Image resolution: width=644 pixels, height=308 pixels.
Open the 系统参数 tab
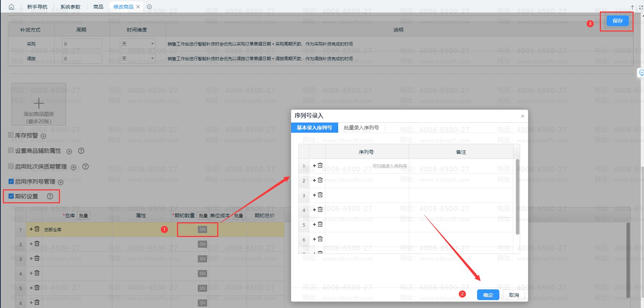[x=70, y=7]
